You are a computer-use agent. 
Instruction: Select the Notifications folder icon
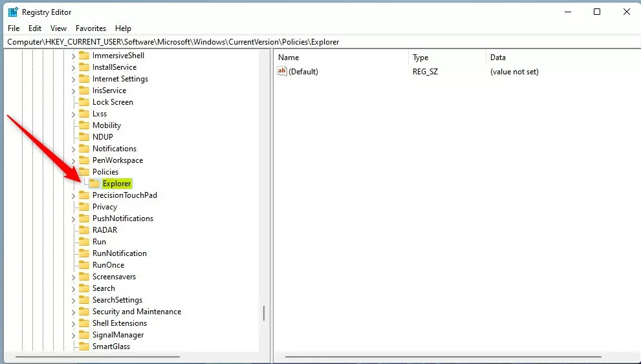[84, 148]
